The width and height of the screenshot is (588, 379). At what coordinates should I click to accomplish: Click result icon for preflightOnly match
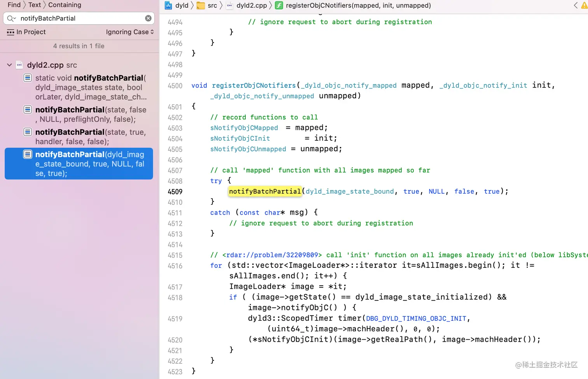28,110
